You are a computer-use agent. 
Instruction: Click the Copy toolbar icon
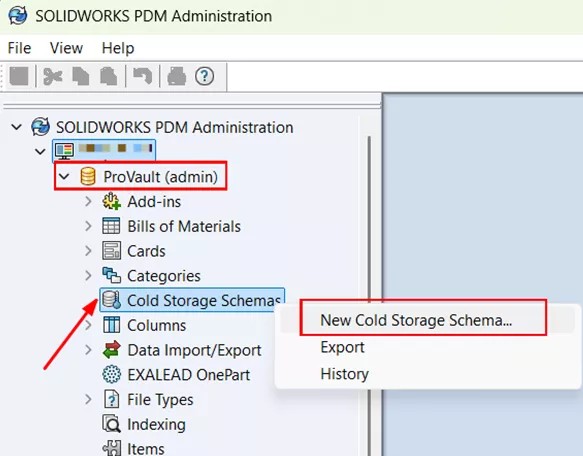coord(81,77)
